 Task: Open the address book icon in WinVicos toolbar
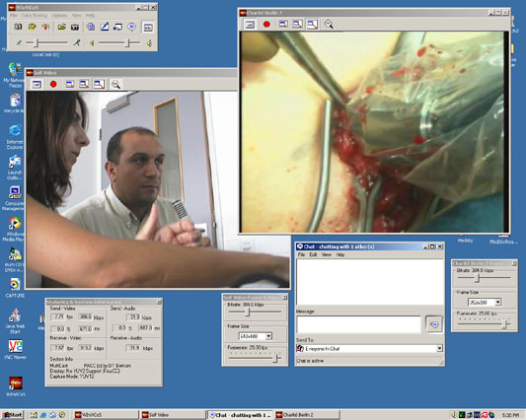coord(18,27)
